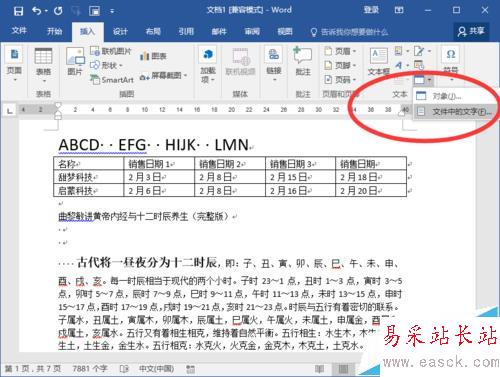Image resolution: width=500 pixels, height=377 pixels.
Task: Open the 文件 (File) tab
Action: [x=19, y=31]
